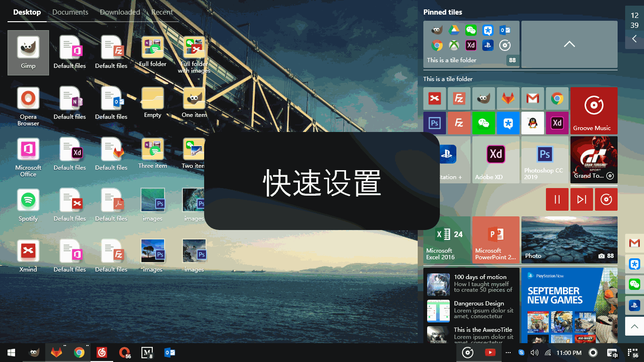This screenshot has height=362, width=644.
Task: Switch to the Documents tab
Action: pyautogui.click(x=70, y=12)
